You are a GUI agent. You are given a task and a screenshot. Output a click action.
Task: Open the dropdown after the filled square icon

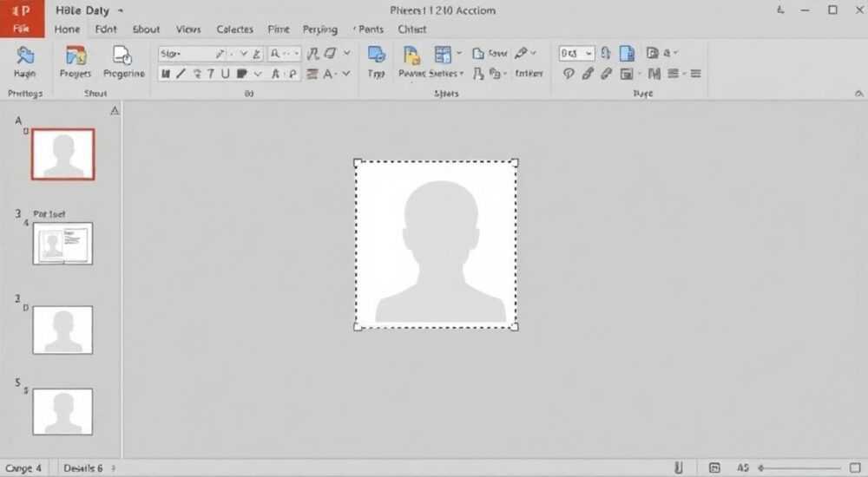[258, 74]
